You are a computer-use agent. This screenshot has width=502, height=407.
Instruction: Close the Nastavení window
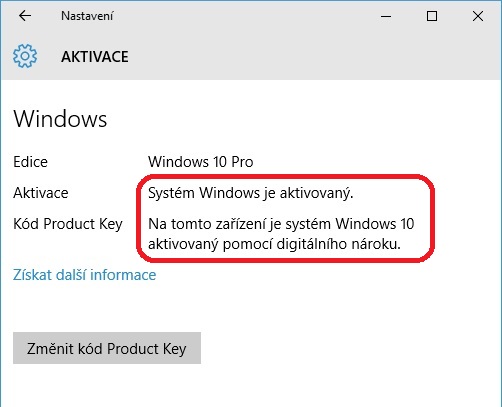[x=478, y=16]
